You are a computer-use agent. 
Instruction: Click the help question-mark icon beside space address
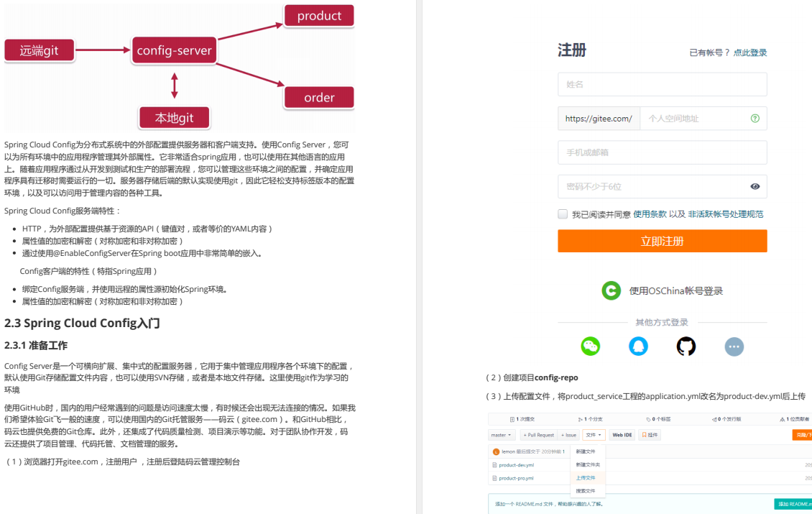click(755, 118)
